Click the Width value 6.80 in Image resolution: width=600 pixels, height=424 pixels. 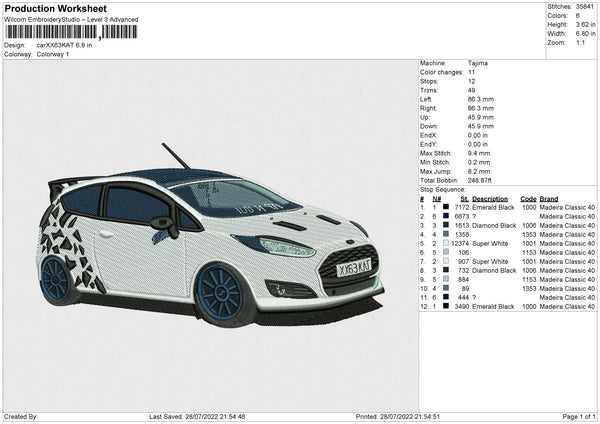(x=585, y=34)
